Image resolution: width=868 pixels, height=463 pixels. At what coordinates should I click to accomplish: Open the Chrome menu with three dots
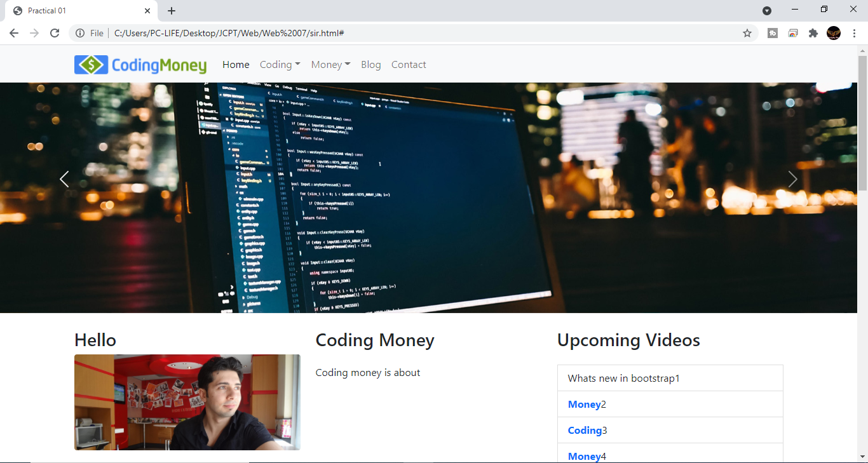[x=855, y=32]
